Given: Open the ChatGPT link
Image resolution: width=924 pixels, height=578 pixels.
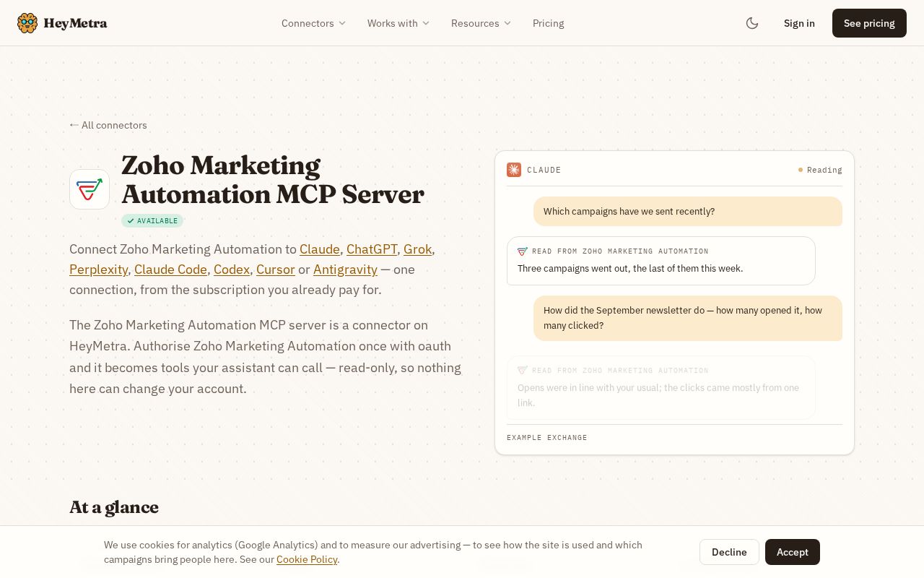Looking at the screenshot, I should pos(372,249).
